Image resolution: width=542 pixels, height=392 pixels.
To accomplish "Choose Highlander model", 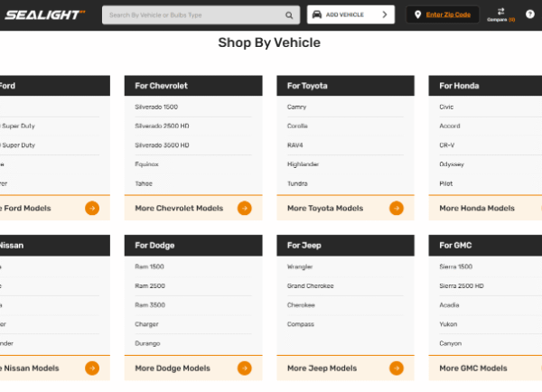I will tap(303, 164).
